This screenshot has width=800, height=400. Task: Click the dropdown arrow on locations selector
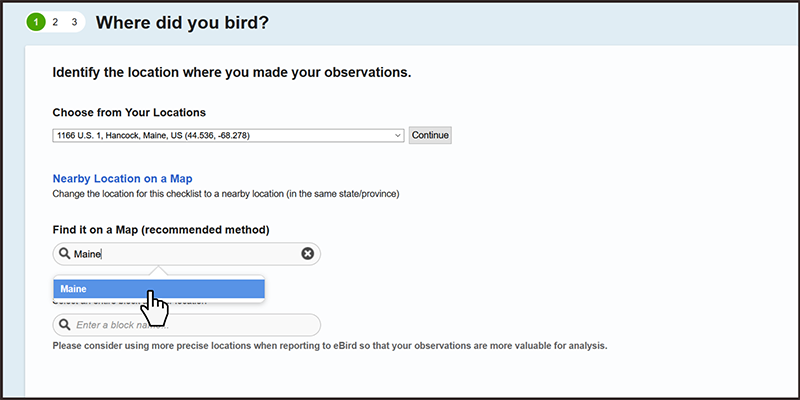click(x=398, y=135)
